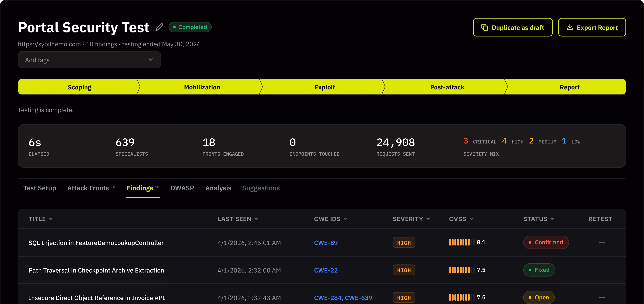Viewport: 644px width, 304px height.
Task: Switch to the Test Setup tab
Action: point(40,188)
